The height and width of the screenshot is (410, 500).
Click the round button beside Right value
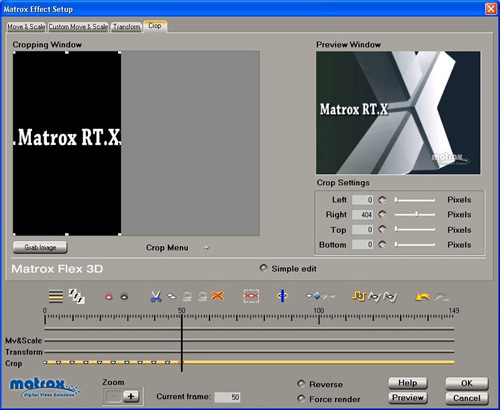point(382,214)
